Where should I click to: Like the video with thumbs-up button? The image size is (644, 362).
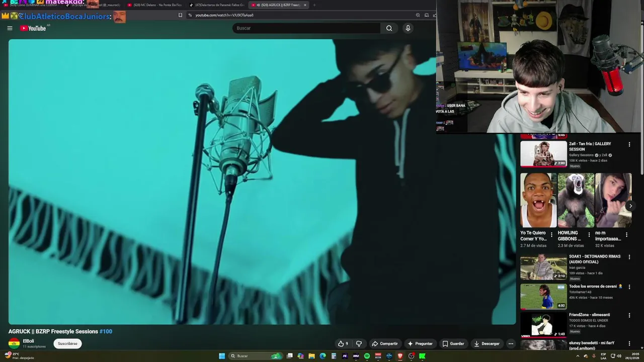tap(343, 344)
